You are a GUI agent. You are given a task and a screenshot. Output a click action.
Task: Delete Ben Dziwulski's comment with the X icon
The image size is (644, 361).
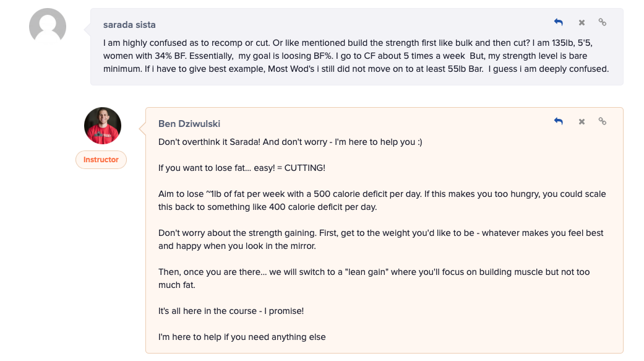pos(582,122)
